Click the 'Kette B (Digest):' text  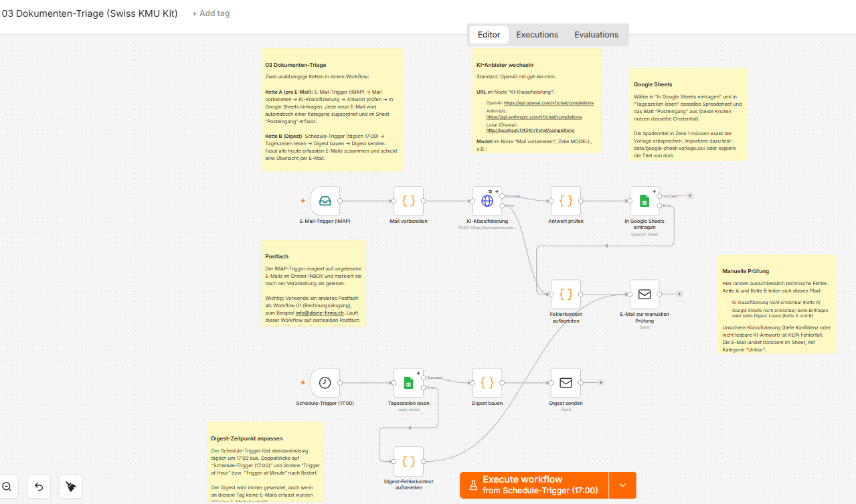286,135
